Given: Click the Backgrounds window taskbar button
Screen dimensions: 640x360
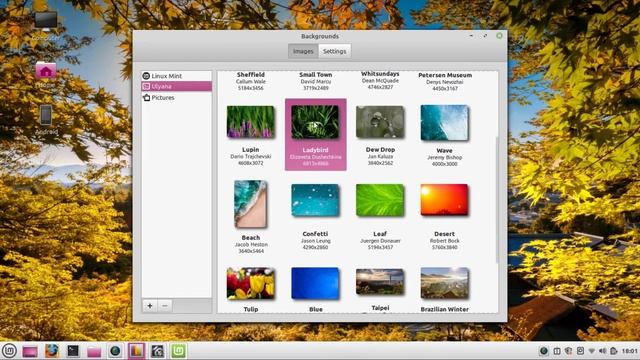Looking at the screenshot, I should click(136, 351).
